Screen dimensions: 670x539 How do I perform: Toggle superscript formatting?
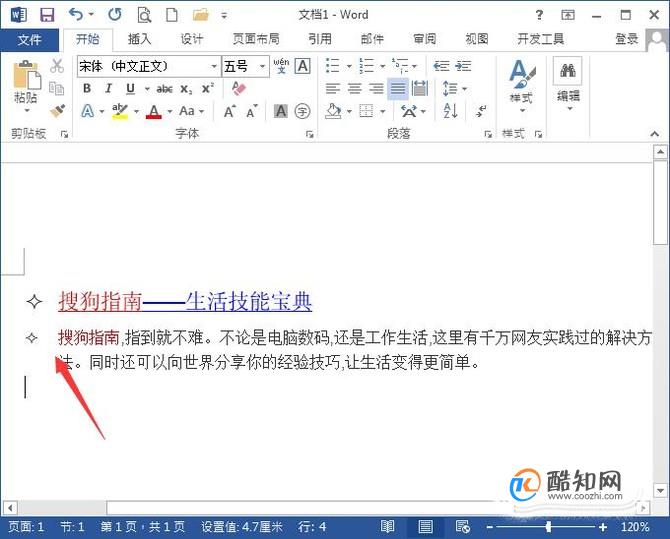pyautogui.click(x=208, y=88)
